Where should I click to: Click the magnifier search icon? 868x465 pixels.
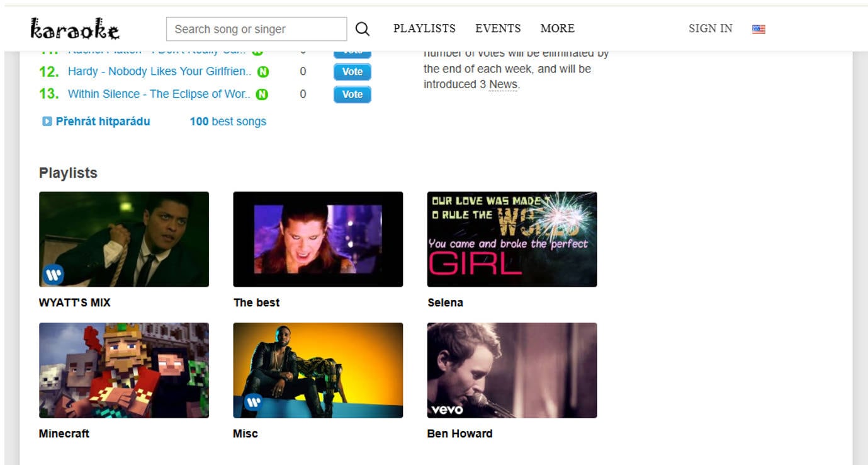(362, 29)
